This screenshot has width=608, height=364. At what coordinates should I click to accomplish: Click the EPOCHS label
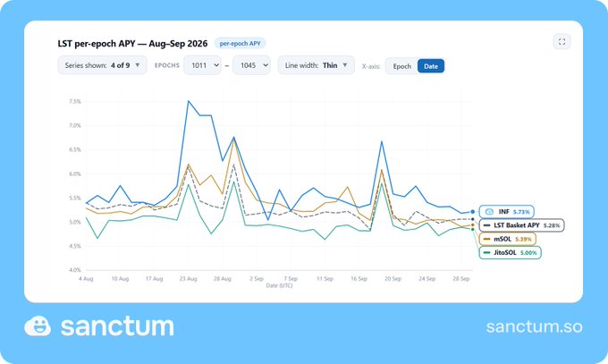pos(167,65)
